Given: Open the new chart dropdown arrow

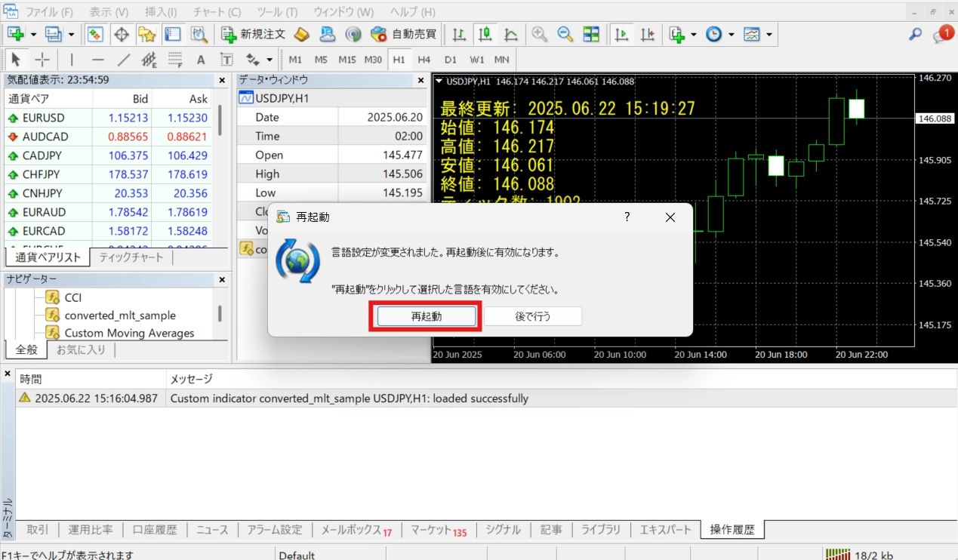Looking at the screenshot, I should pyautogui.click(x=33, y=34).
